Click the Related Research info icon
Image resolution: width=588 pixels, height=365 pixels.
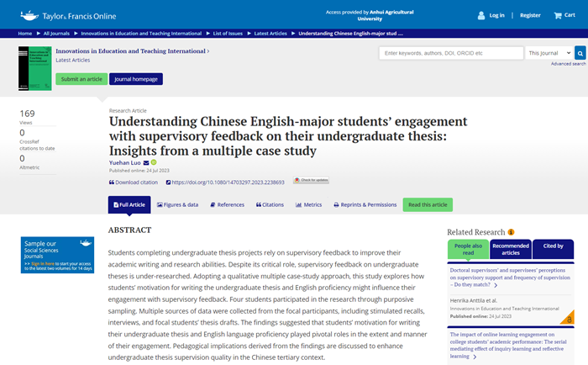pyautogui.click(x=512, y=231)
